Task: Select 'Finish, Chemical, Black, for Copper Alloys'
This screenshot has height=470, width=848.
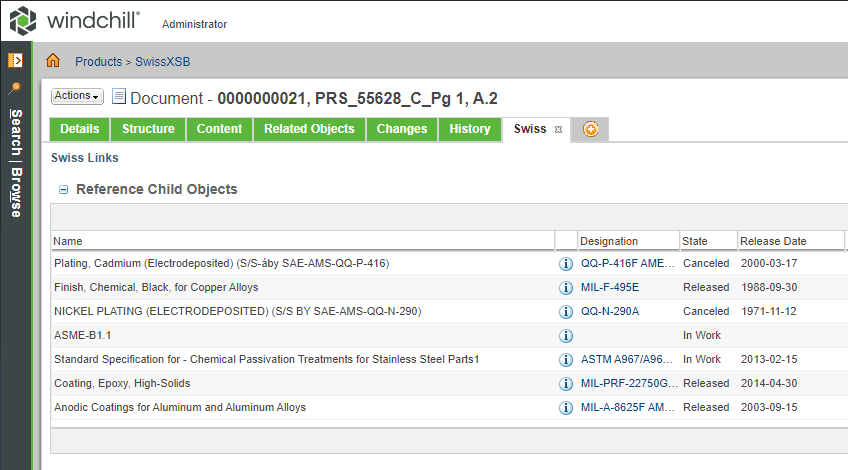Action: pyautogui.click(x=156, y=287)
